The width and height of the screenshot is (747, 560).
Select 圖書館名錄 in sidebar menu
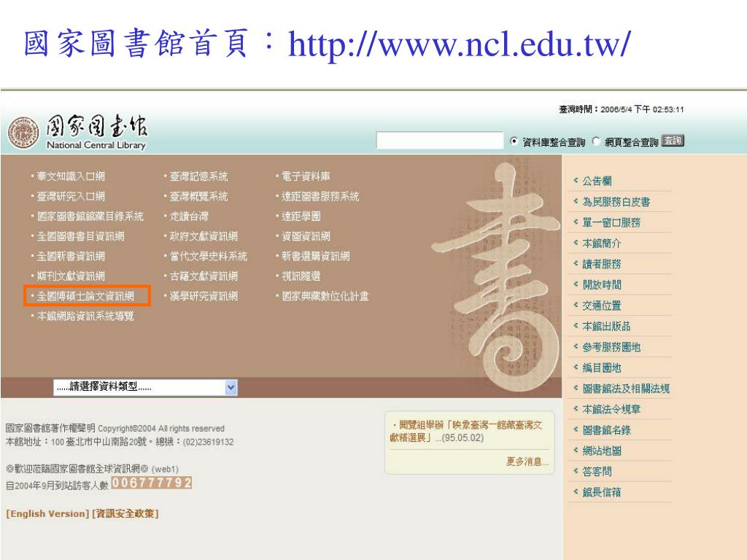pyautogui.click(x=606, y=430)
